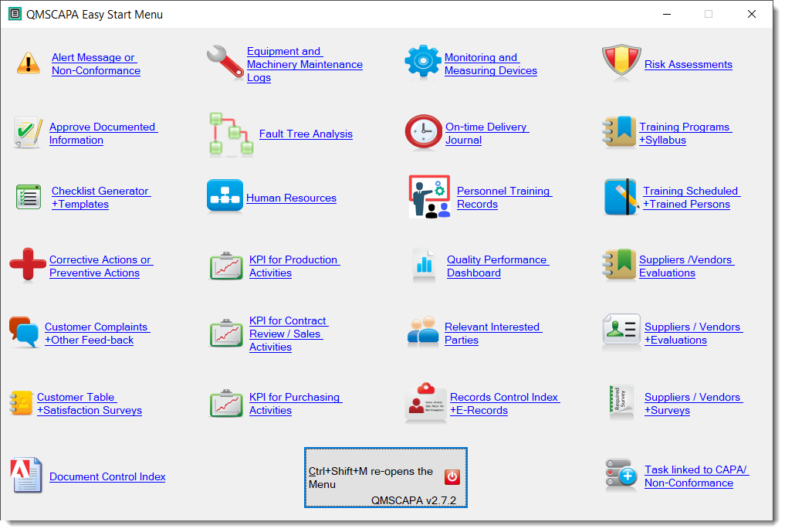This screenshot has height=532, width=785.
Task: Select the Adobe document icon for Document Control Index
Action: tap(26, 476)
